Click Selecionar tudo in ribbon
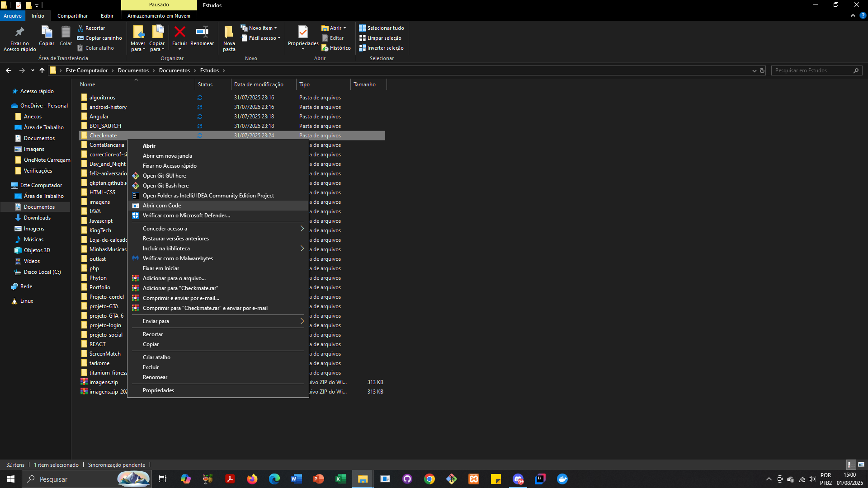This screenshot has height=488, width=868. [x=381, y=28]
